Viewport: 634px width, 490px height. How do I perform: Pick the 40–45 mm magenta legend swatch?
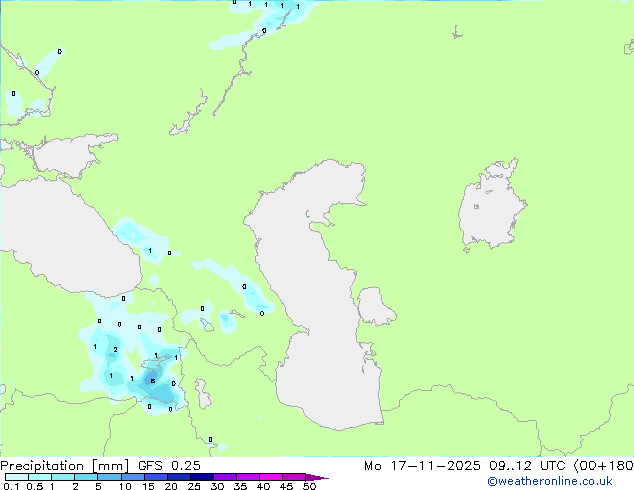point(271,477)
